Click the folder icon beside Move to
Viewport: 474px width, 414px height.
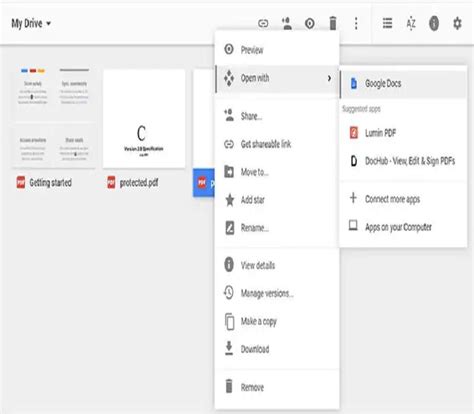[x=229, y=172]
